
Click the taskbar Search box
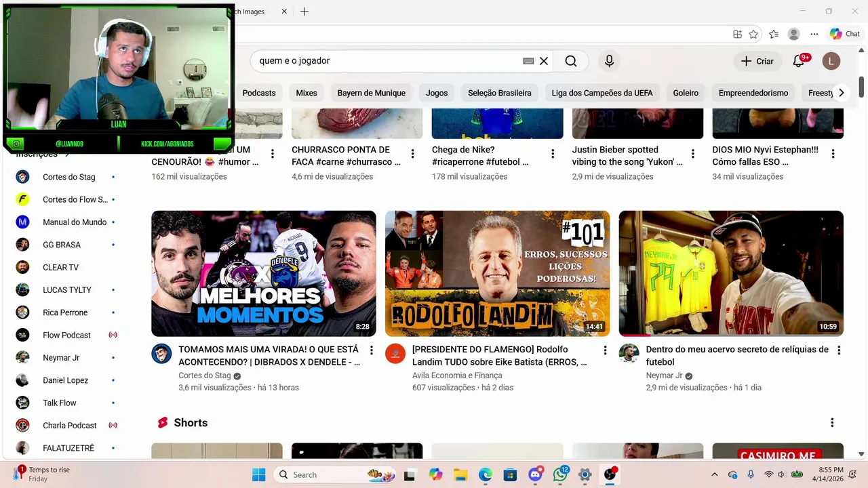point(334,475)
